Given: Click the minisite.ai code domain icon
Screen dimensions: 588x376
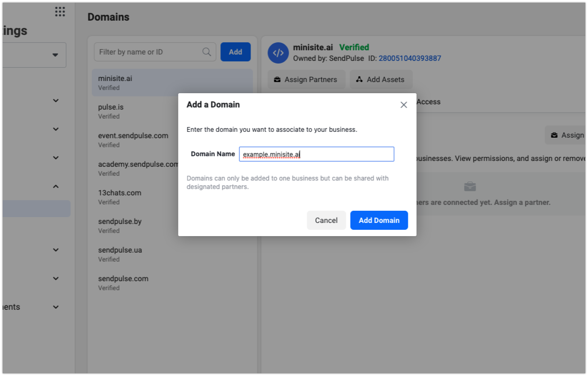Looking at the screenshot, I should [x=278, y=53].
